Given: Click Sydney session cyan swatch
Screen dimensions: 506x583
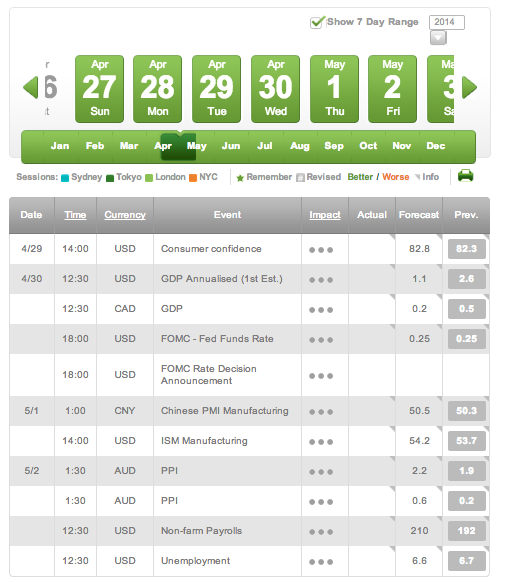Looking at the screenshot, I should coord(65,178).
